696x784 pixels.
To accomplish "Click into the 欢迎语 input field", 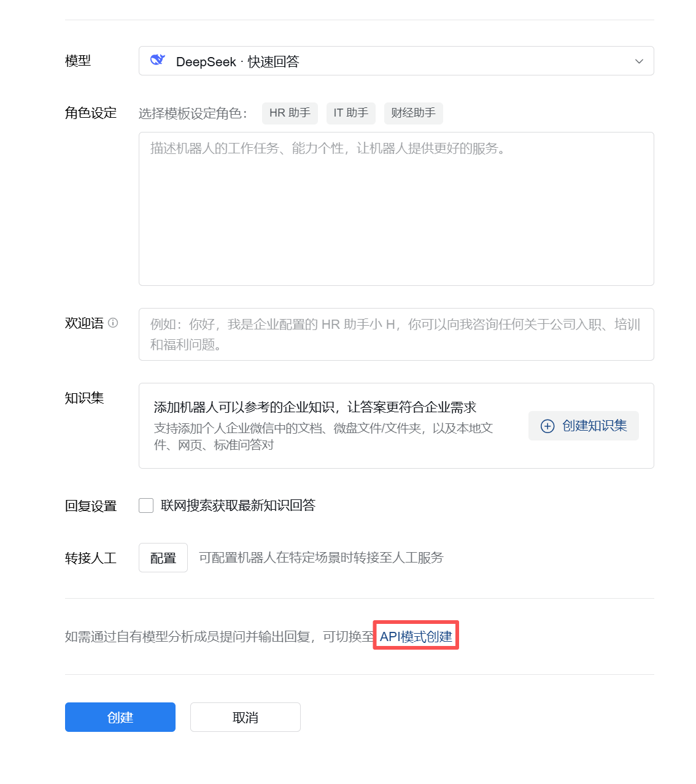I will [396, 334].
